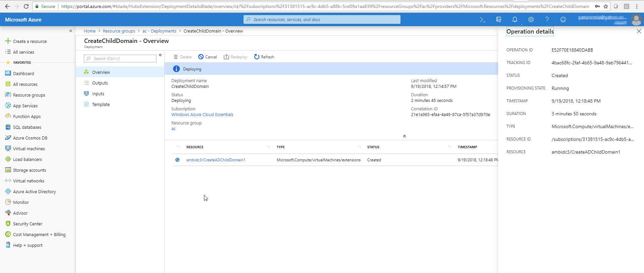
Task: Click the Cost Management + Billing icon
Action: tap(8, 234)
